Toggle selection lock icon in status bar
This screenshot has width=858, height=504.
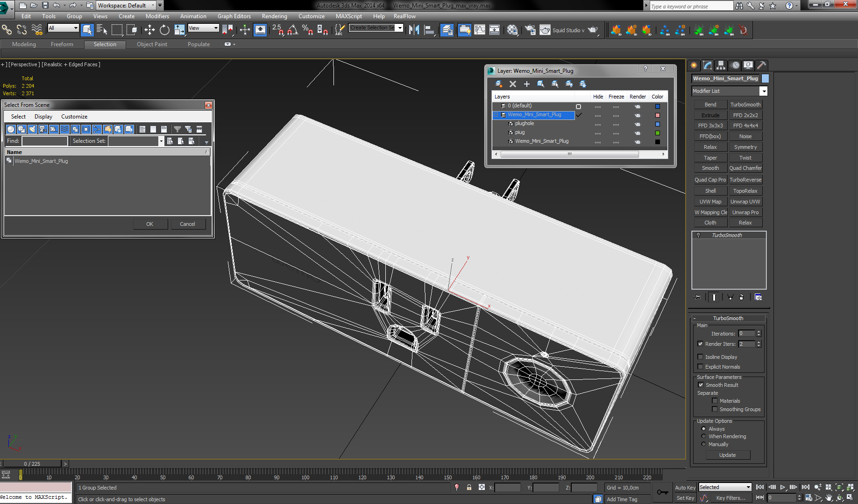tap(469, 487)
